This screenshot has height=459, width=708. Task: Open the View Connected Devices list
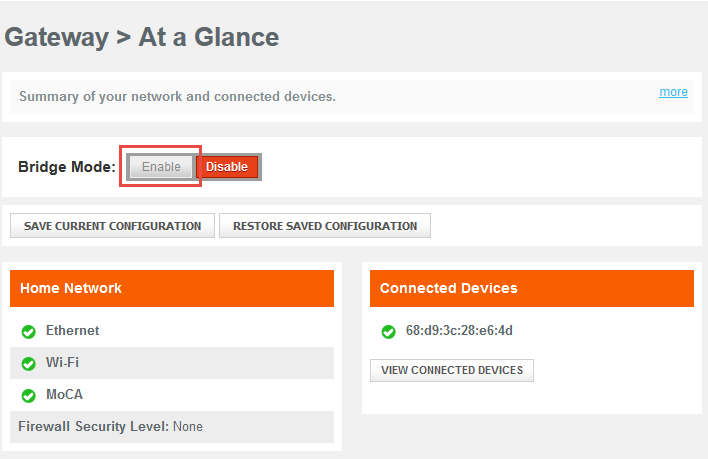(452, 370)
